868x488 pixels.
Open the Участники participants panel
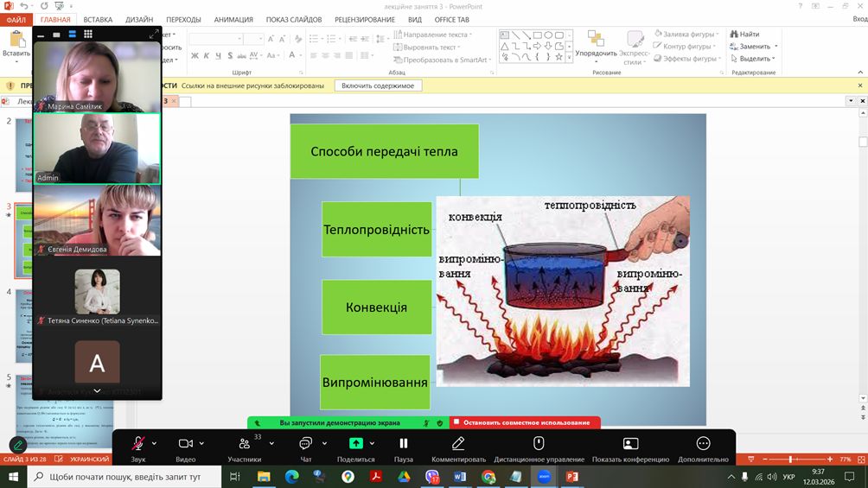[245, 444]
